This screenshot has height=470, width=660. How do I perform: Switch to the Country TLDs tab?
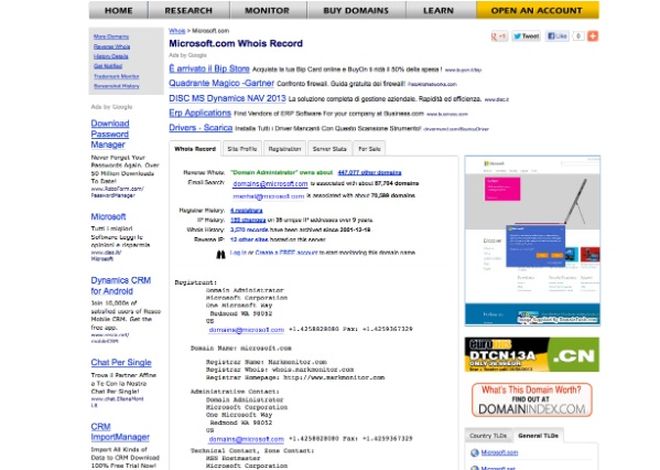488,436
